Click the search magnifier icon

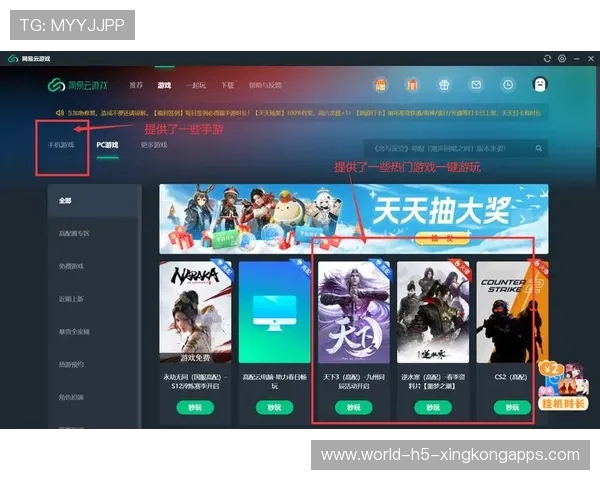pos(539,148)
